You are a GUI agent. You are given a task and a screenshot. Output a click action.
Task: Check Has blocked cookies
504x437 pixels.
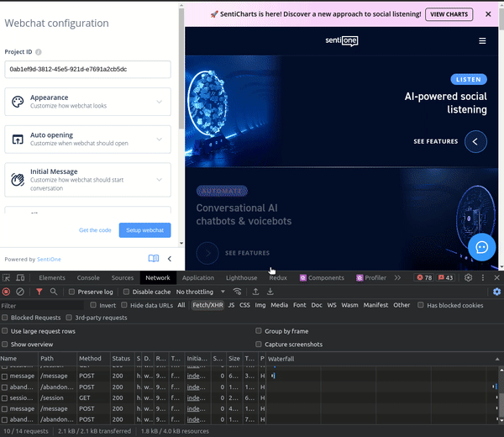(421, 305)
